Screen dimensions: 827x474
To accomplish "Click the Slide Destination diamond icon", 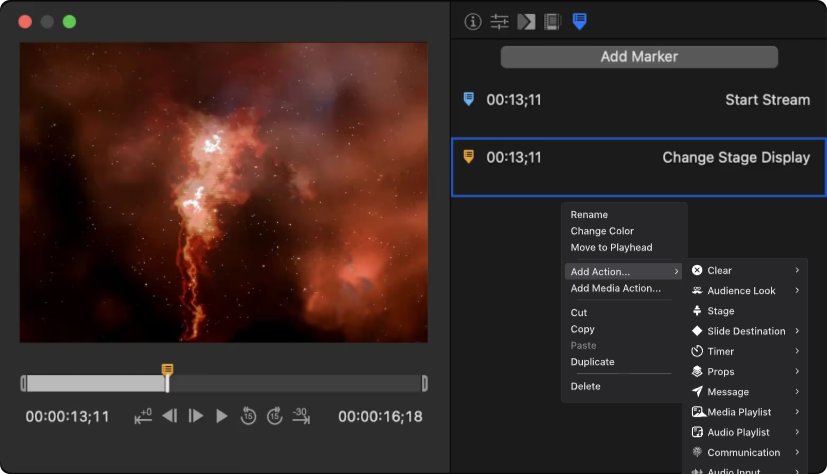I will tap(697, 331).
